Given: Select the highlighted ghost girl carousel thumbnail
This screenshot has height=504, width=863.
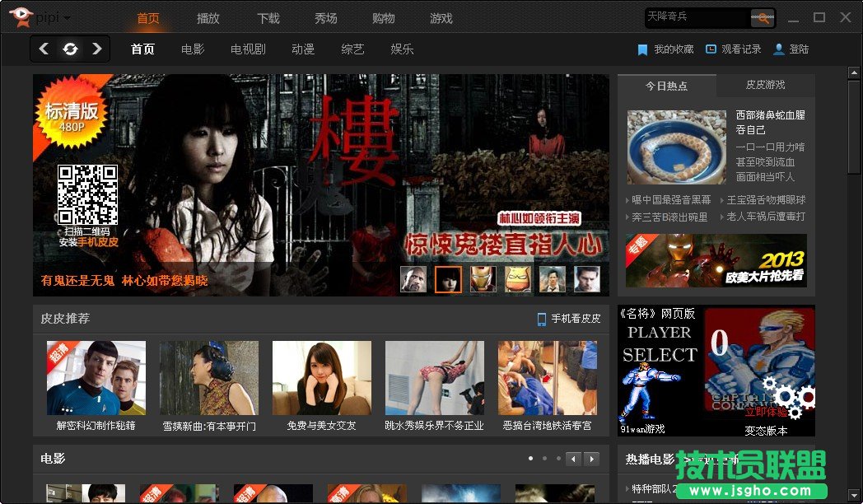Looking at the screenshot, I should [448, 279].
